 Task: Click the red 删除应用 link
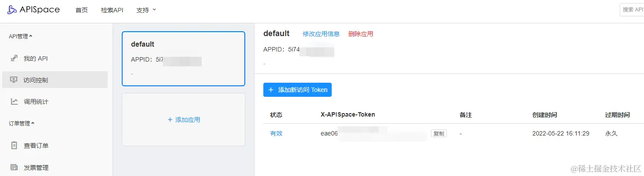pyautogui.click(x=360, y=34)
